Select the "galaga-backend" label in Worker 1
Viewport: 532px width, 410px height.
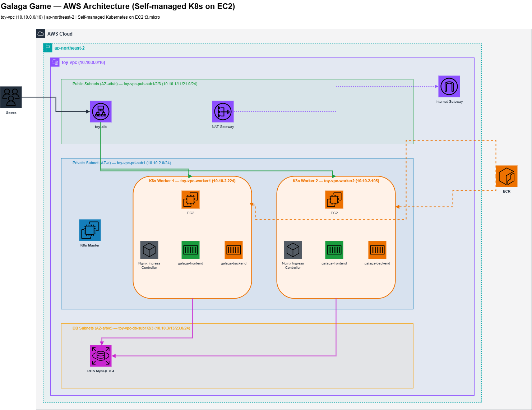click(233, 263)
